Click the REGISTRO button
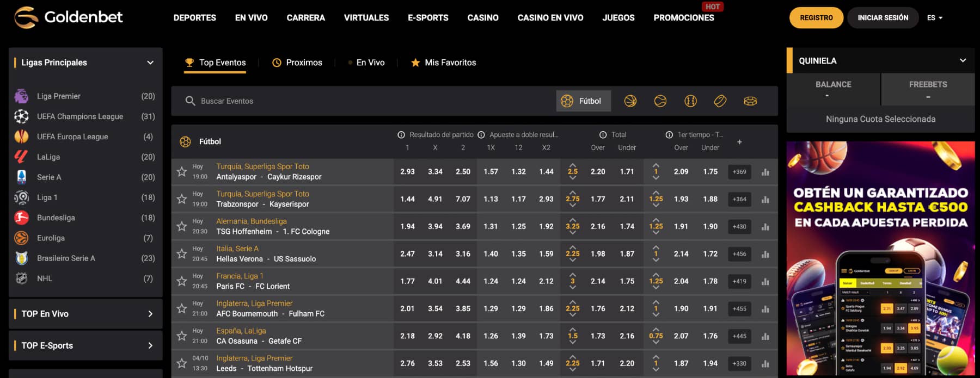Viewport: 980px width, 378px height. tap(816, 18)
